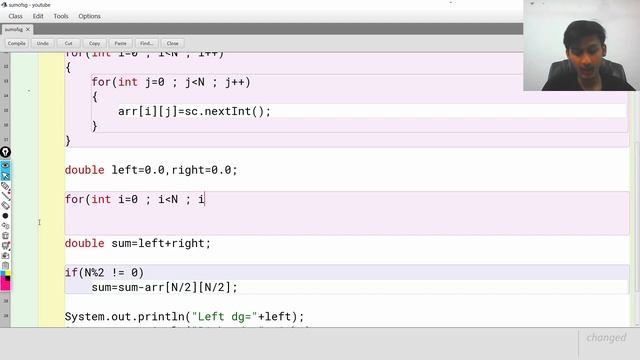
Task: Click the trash clear-annotations icon
Action: pos(5,236)
